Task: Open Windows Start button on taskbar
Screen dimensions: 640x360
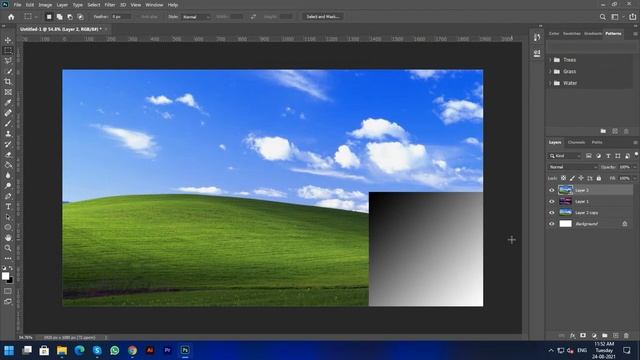Action: pyautogui.click(x=9, y=350)
